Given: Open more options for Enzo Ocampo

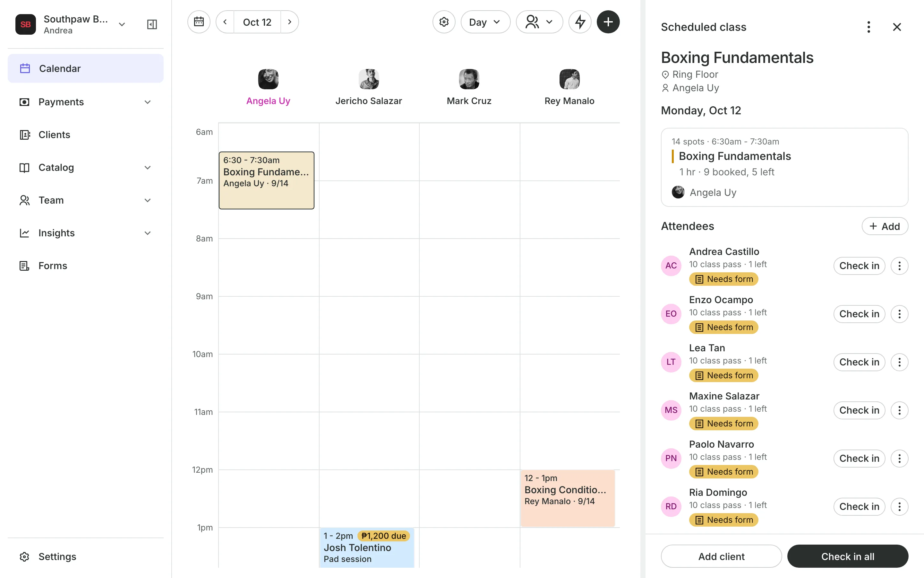Looking at the screenshot, I should [x=899, y=314].
